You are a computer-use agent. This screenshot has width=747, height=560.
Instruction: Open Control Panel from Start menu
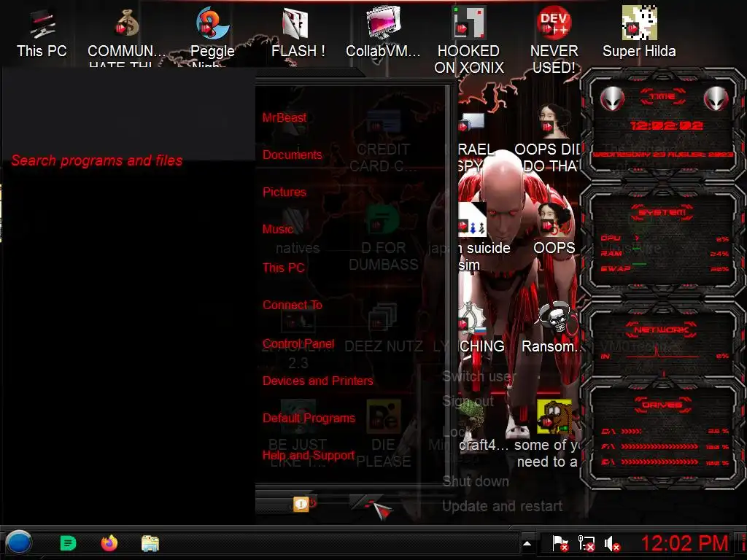298,343
